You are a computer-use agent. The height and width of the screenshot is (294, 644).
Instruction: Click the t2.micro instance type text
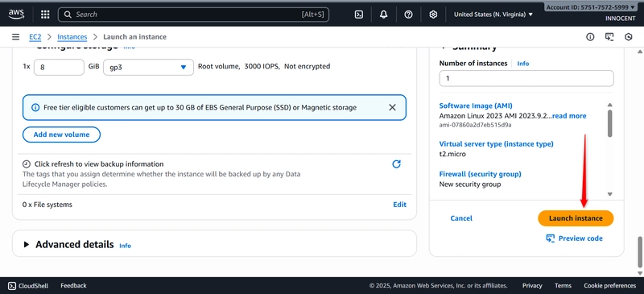click(x=452, y=154)
